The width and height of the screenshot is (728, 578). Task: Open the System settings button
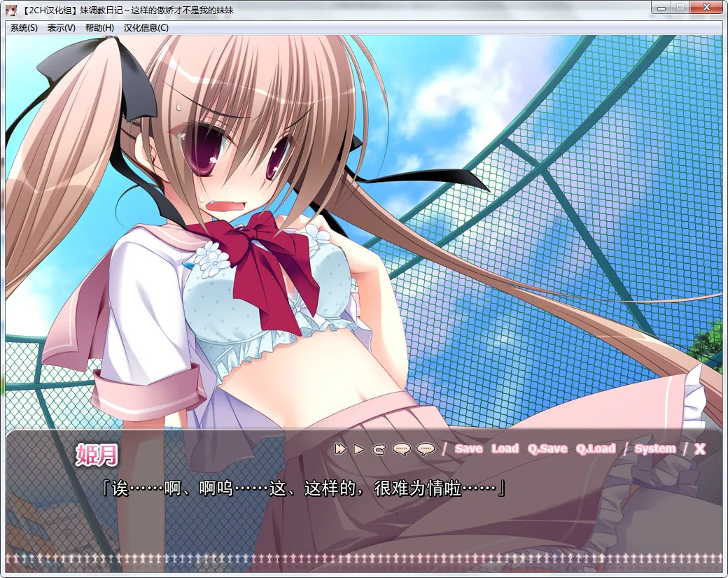point(654,449)
